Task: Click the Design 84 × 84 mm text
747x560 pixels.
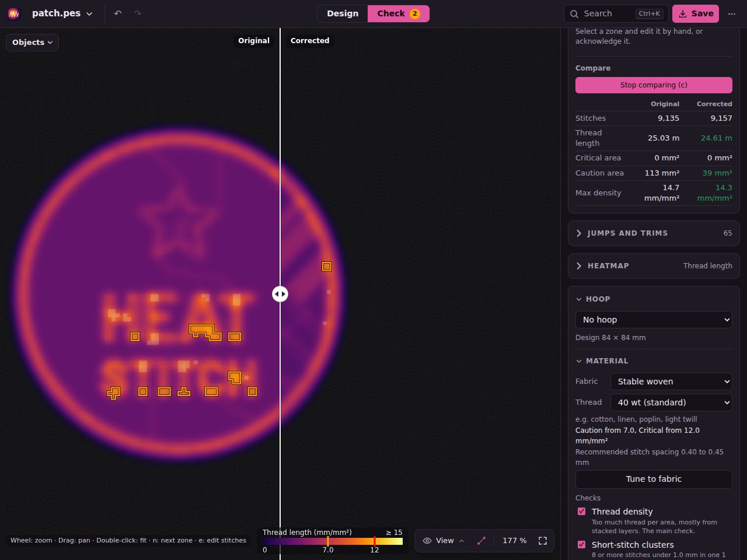Action: (x=610, y=338)
